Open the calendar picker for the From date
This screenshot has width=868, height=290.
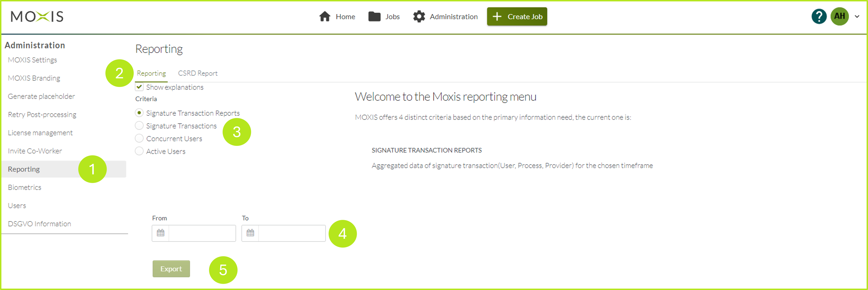[160, 233]
